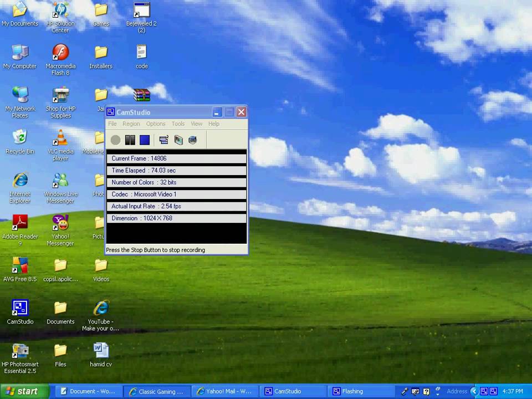Screen dimensions: 532x399
Task: Select the Recycle Bin icon
Action: pos(20,141)
